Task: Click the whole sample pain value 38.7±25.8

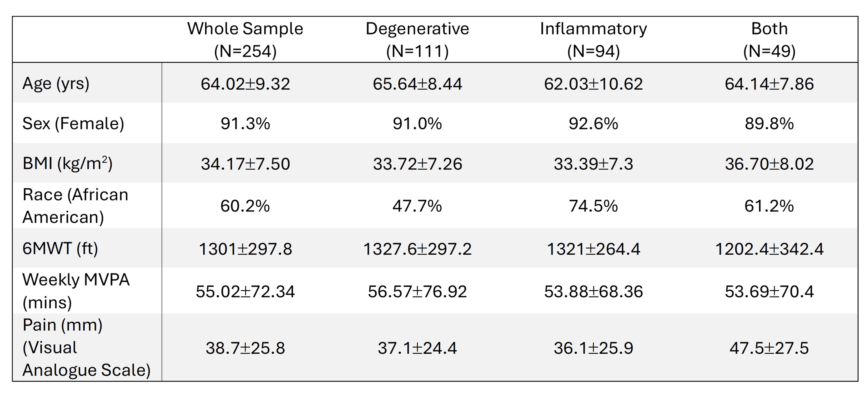Action: 245,348
